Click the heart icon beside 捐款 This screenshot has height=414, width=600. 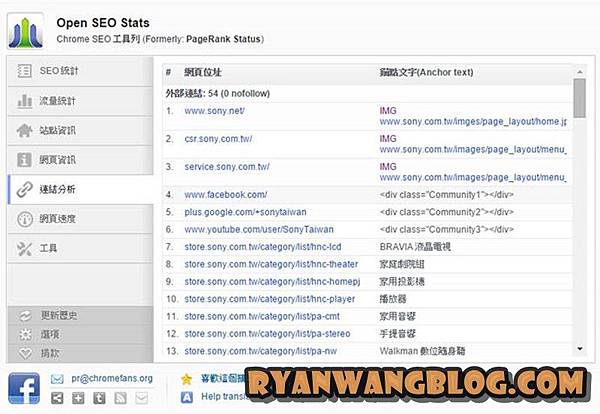click(x=25, y=353)
